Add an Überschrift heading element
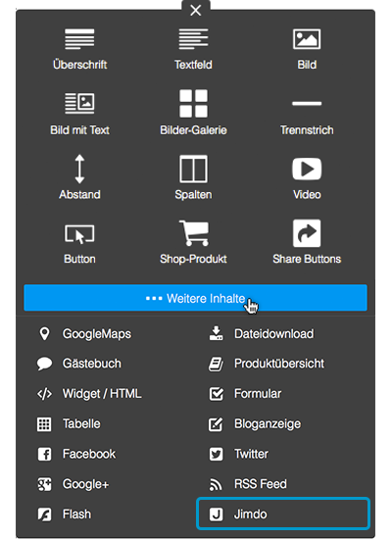This screenshot has height=539, width=392. point(79,49)
